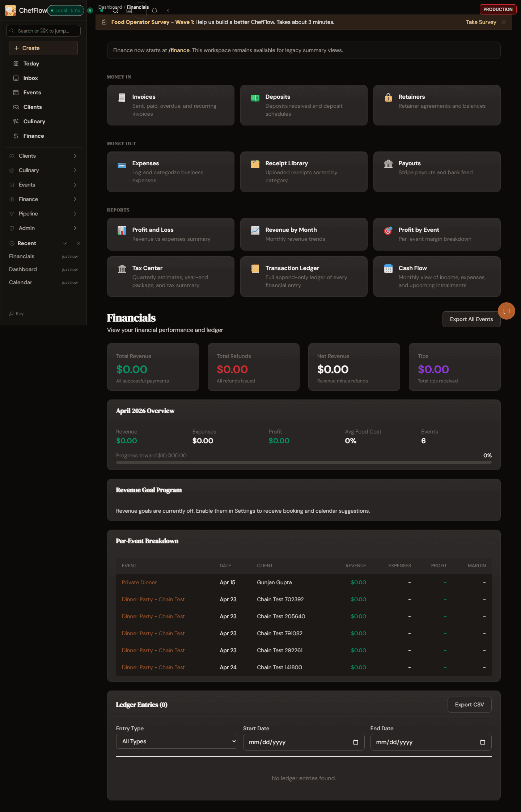Click the Deposits cash icon
The height and width of the screenshot is (812, 521).
pos(255,98)
